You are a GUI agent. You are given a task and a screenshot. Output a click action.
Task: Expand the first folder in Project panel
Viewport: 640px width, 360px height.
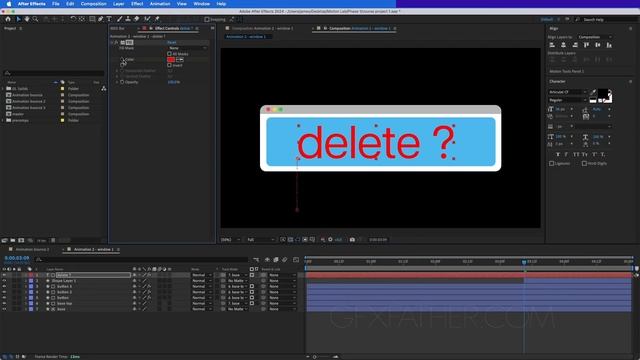pos(3,89)
